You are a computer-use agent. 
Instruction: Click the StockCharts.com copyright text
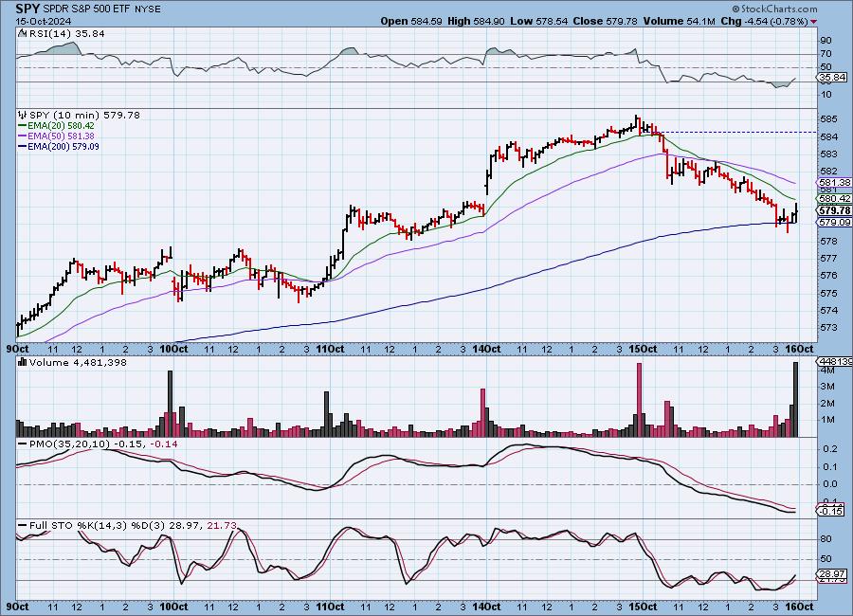pos(774,9)
